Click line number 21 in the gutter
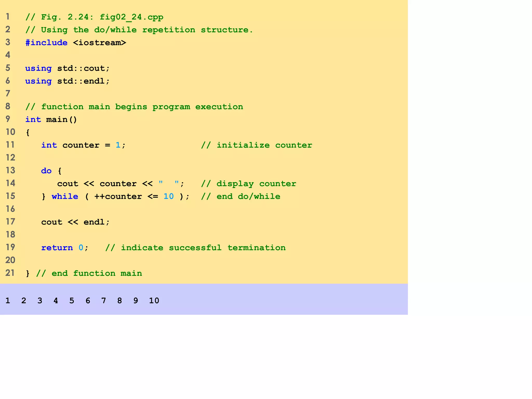532x399 pixels. pos(10,273)
